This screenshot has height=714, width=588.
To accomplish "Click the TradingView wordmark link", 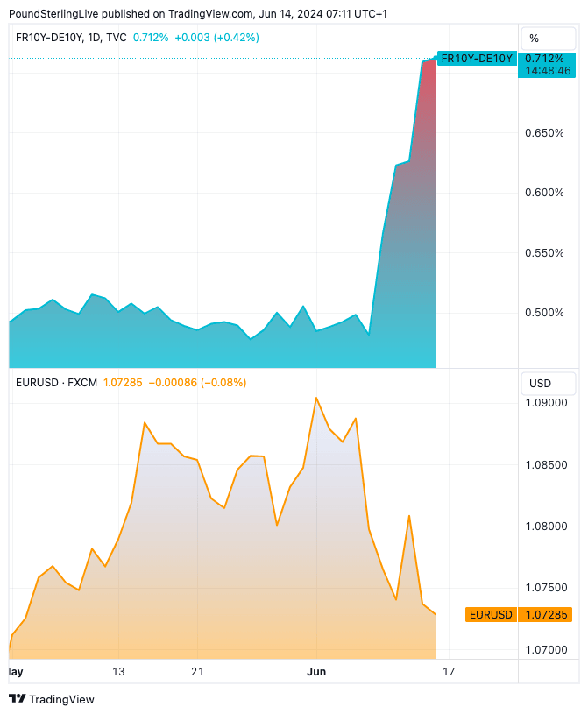I will click(61, 699).
